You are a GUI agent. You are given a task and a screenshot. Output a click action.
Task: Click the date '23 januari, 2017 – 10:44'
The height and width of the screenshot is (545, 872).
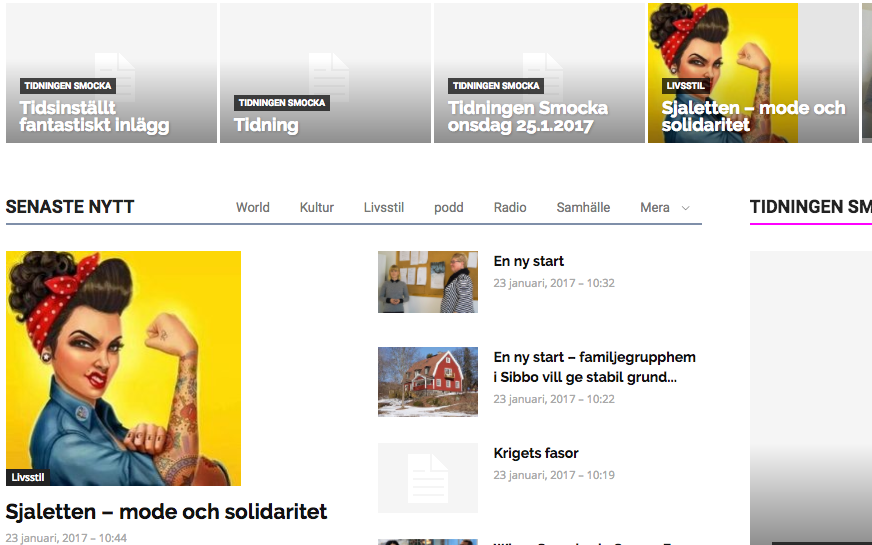(66, 538)
